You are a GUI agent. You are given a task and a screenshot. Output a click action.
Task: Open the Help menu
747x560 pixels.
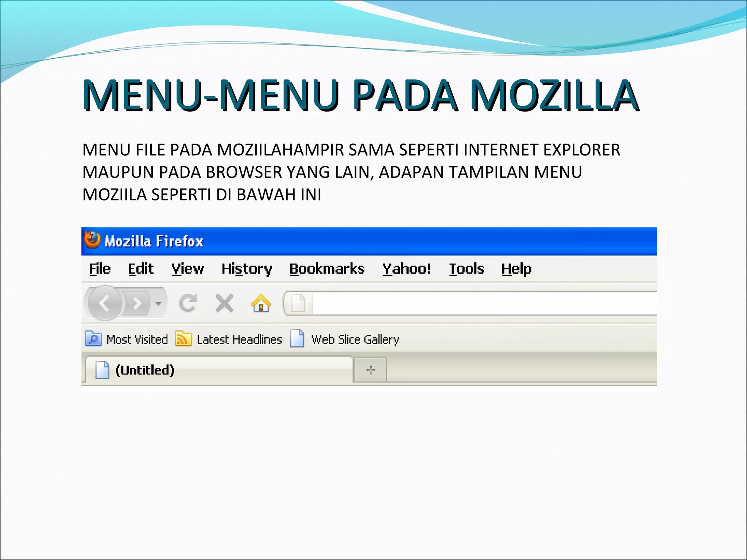pos(516,269)
